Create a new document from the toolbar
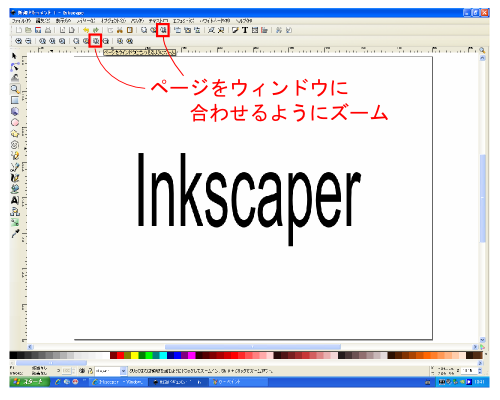The height and width of the screenshot is (400, 500). (x=19, y=30)
